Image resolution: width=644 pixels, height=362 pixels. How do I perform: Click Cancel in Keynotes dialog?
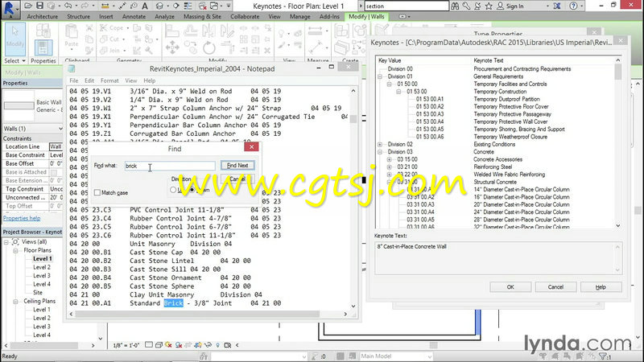click(555, 287)
